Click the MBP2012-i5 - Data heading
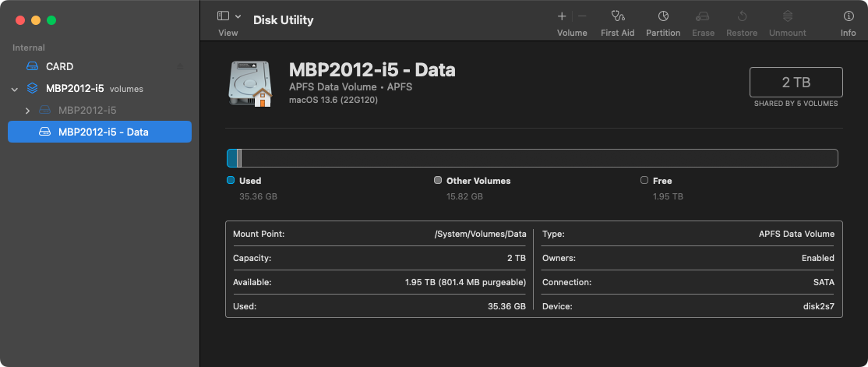Screen dimensions: 868x367 372,70
